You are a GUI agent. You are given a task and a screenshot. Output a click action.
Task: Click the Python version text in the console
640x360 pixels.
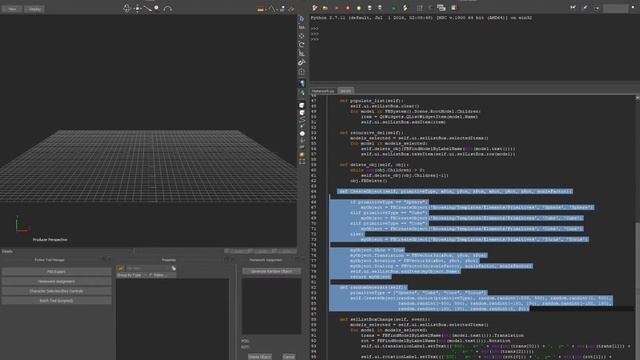[421, 18]
